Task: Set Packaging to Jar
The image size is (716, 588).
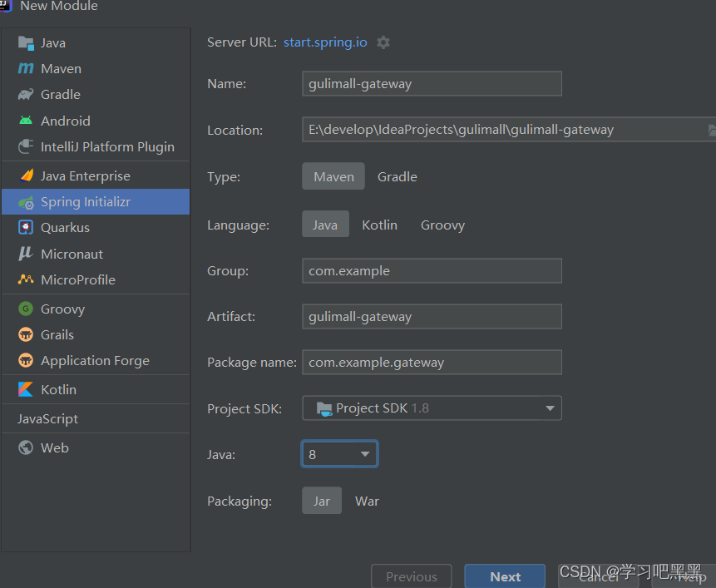Action: point(322,501)
